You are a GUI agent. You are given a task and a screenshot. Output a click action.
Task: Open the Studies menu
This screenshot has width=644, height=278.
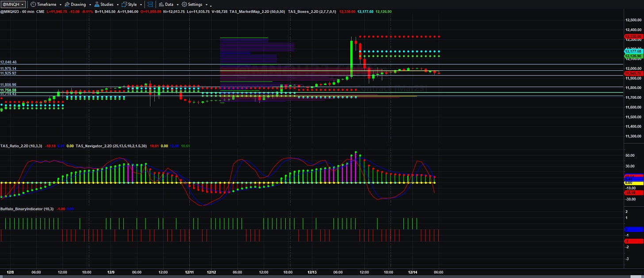(107, 4)
